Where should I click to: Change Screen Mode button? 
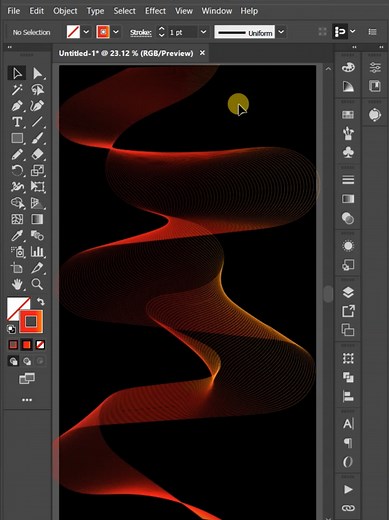click(27, 378)
